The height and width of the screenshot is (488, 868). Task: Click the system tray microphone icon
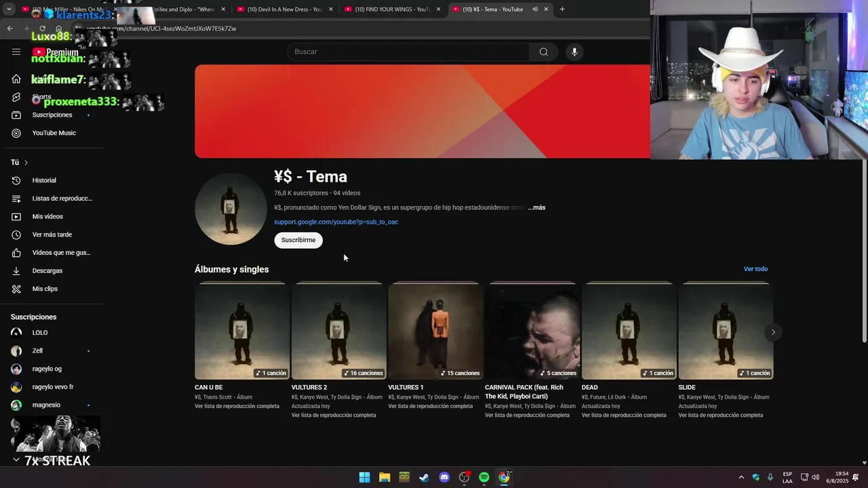[x=770, y=477]
